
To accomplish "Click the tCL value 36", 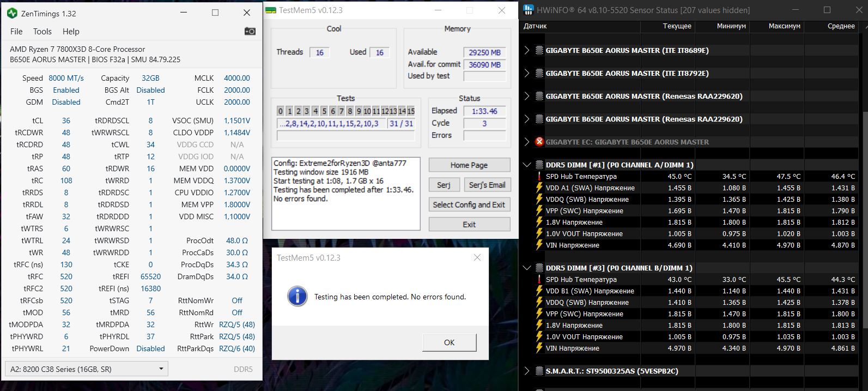I will click(66, 121).
